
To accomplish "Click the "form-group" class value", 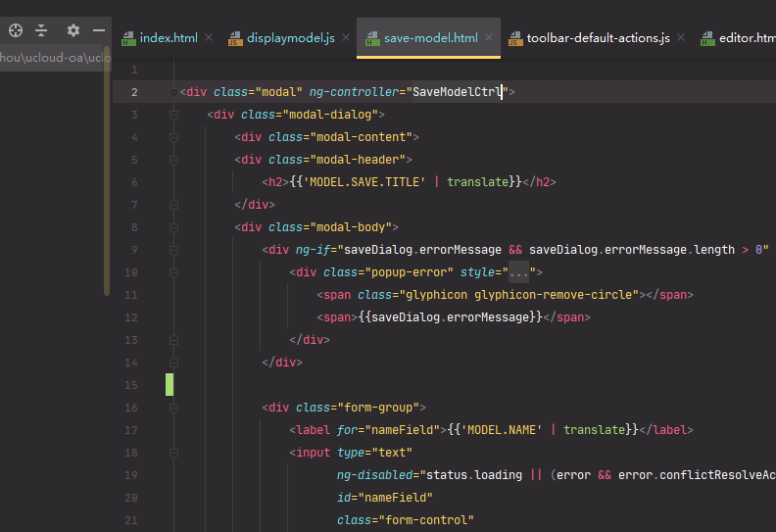I will [378, 408].
